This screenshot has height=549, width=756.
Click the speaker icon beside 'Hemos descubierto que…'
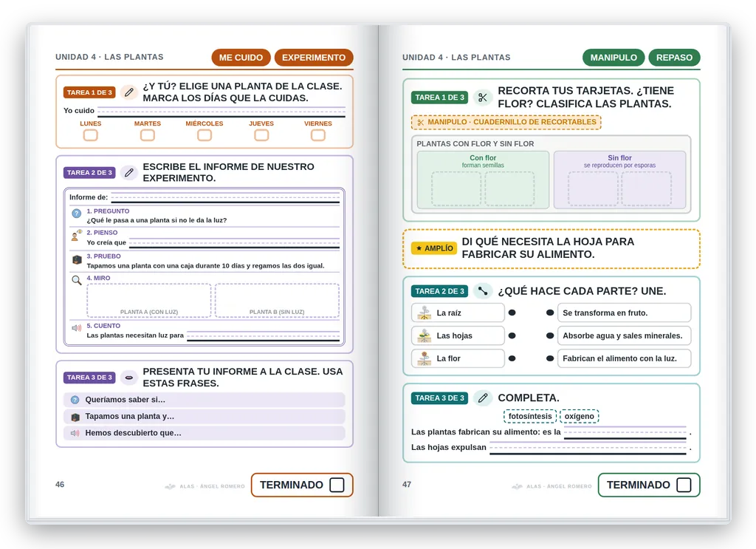coord(75,433)
